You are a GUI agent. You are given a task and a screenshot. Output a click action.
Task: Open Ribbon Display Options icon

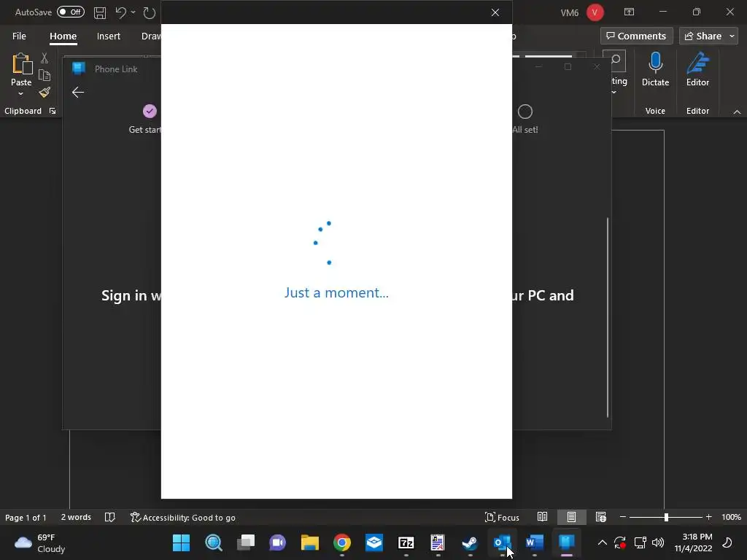630,12
